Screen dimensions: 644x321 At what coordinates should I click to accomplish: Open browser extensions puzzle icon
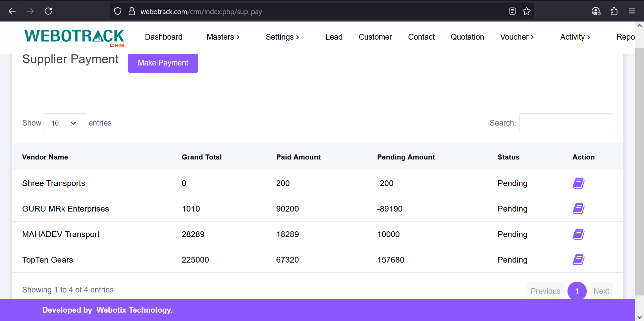coord(614,11)
